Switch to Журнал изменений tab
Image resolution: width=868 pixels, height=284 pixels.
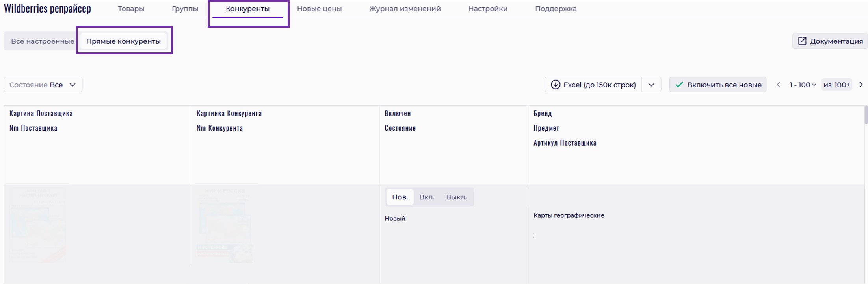[x=405, y=9]
